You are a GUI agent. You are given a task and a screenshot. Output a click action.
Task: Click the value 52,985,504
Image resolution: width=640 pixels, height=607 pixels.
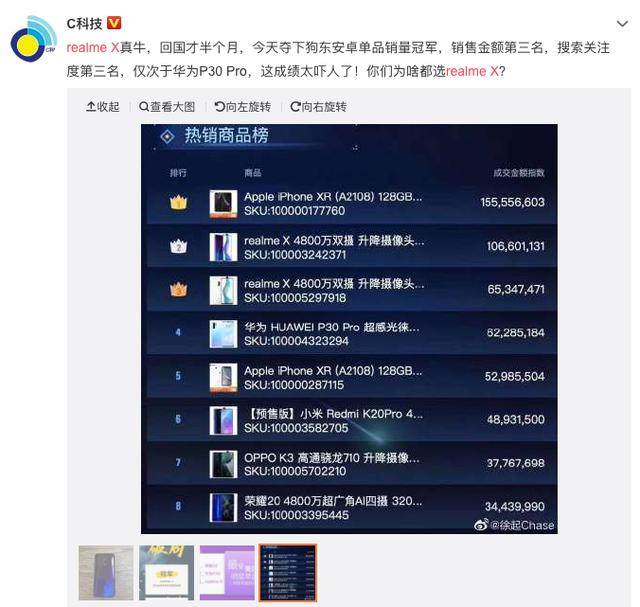pos(515,376)
